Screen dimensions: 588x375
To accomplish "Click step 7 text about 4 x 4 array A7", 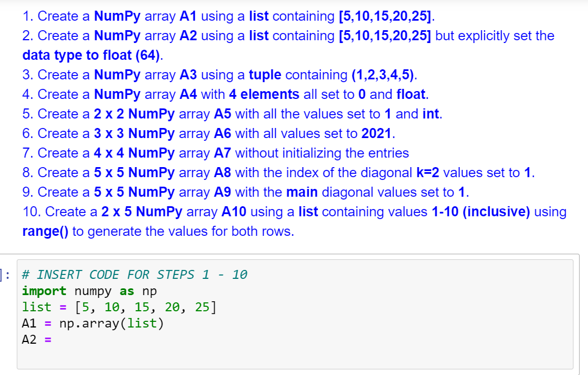I will click(x=216, y=153).
